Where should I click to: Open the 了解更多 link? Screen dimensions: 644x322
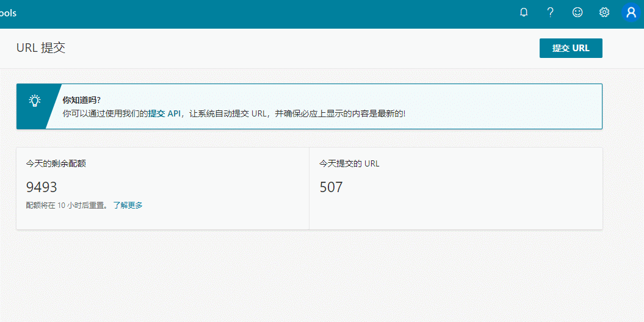tap(128, 206)
